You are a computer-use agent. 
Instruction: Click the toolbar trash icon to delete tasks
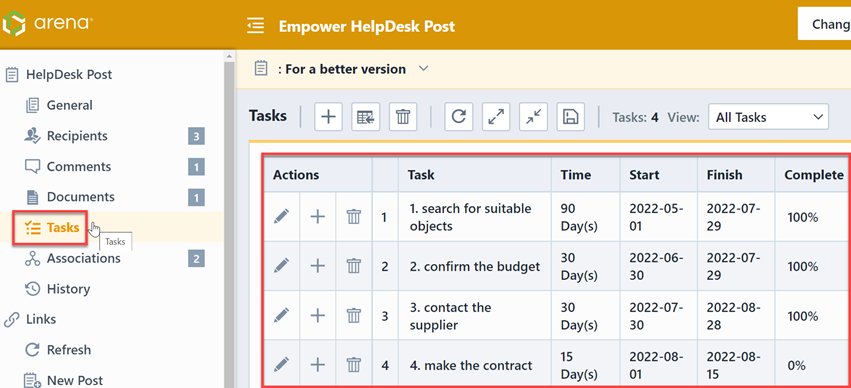click(403, 117)
